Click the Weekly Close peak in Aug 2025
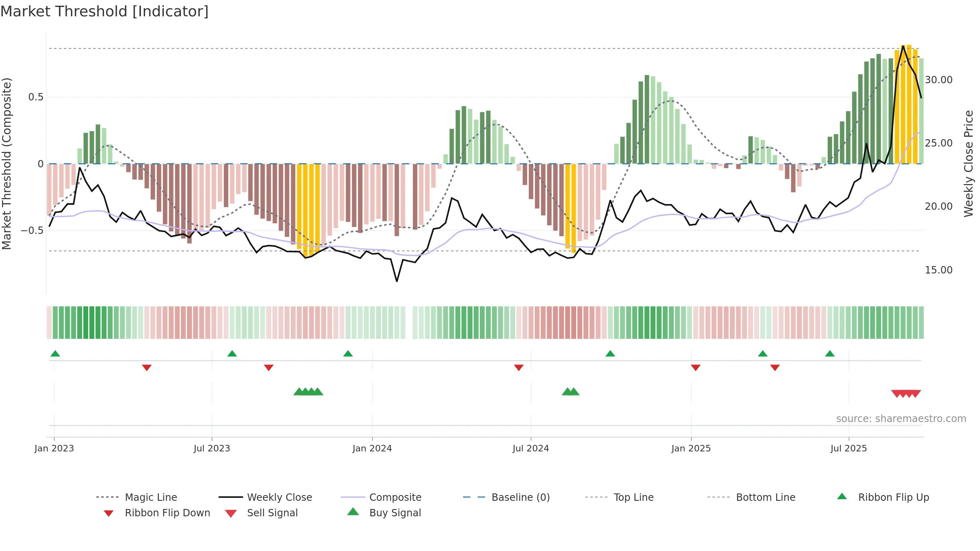The width and height of the screenshot is (980, 551). pyautogui.click(x=903, y=46)
